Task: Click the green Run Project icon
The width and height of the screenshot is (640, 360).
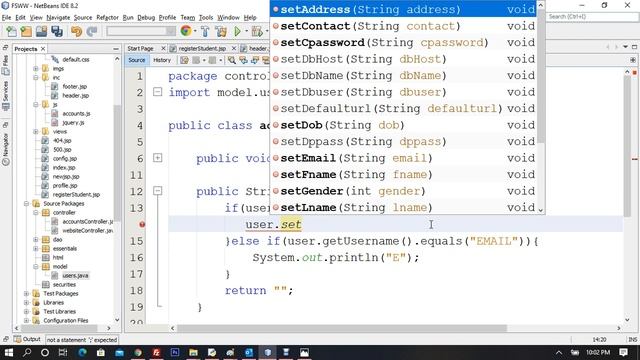Action: [237, 31]
